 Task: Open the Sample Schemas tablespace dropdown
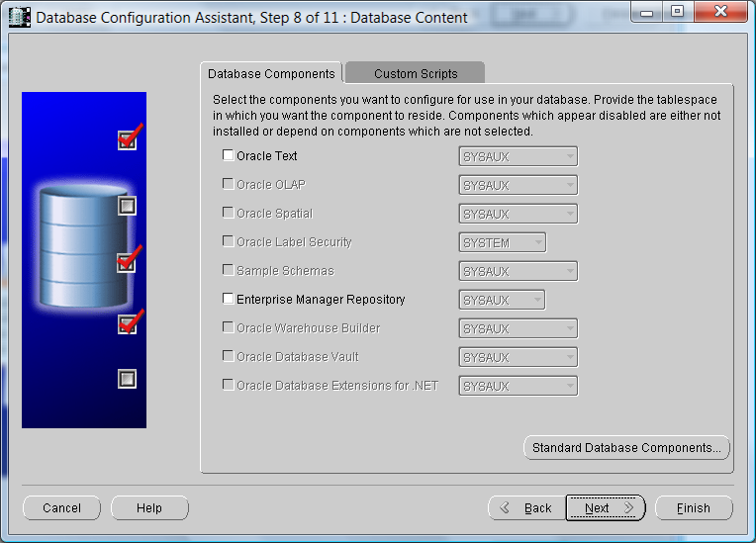[x=519, y=271]
